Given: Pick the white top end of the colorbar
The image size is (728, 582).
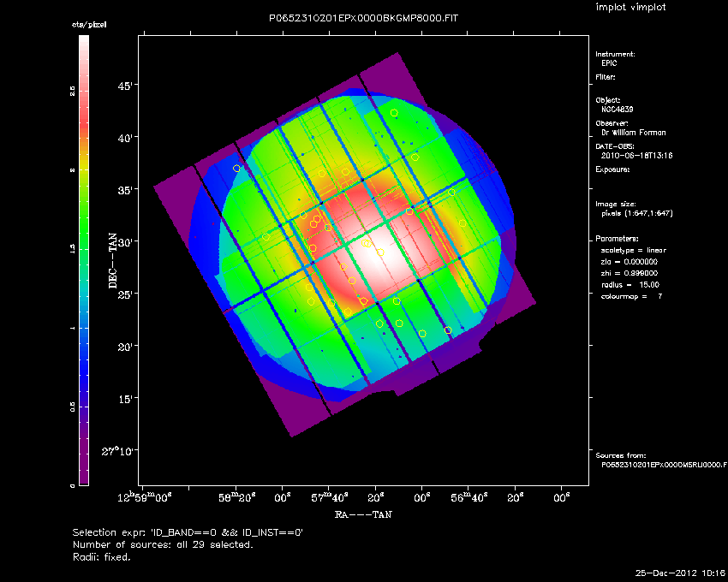Looking at the screenshot, I should pos(84,40).
